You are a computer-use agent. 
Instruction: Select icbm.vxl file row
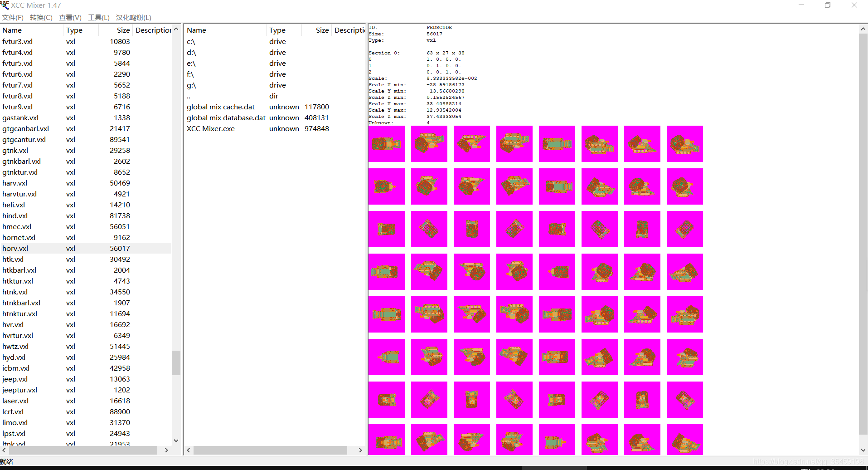(86, 368)
